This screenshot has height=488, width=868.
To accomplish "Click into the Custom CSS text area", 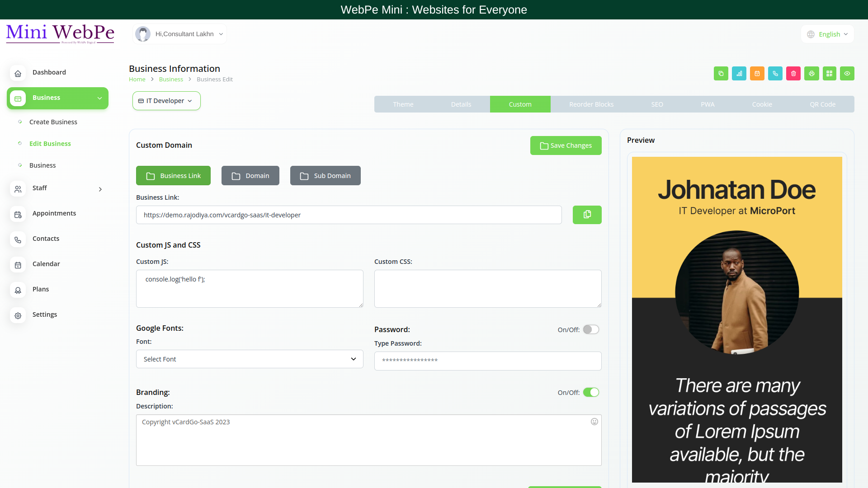I will point(487,289).
